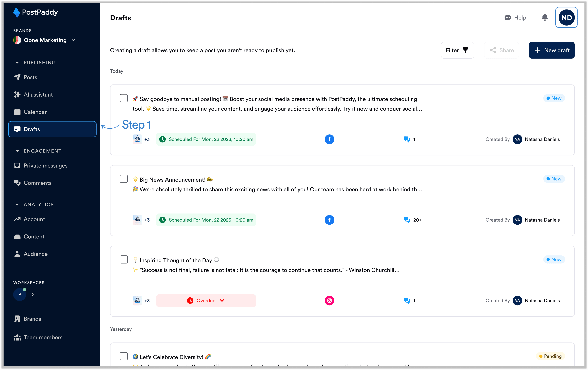Click the Filter funnel button
Screen dimensions: 588x370
457,50
